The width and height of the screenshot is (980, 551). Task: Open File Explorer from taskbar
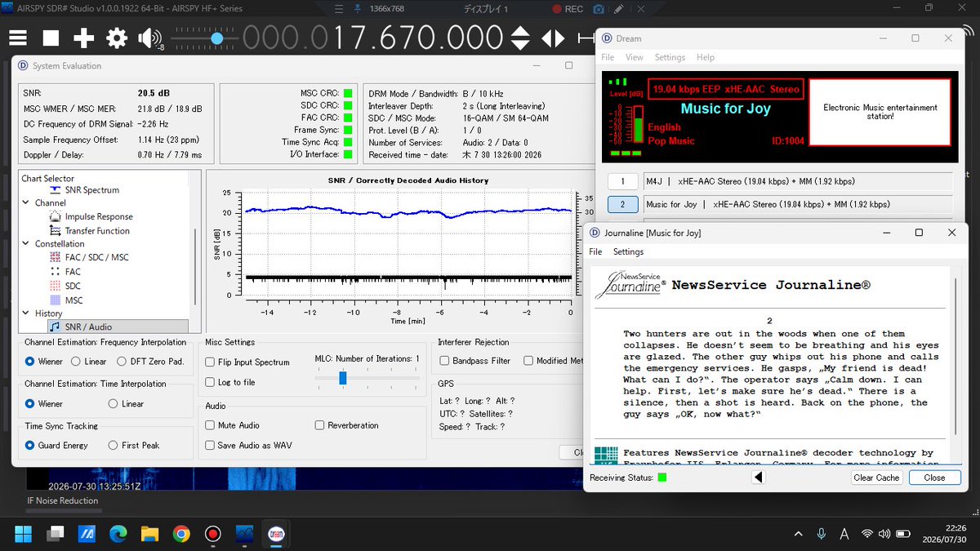click(150, 535)
